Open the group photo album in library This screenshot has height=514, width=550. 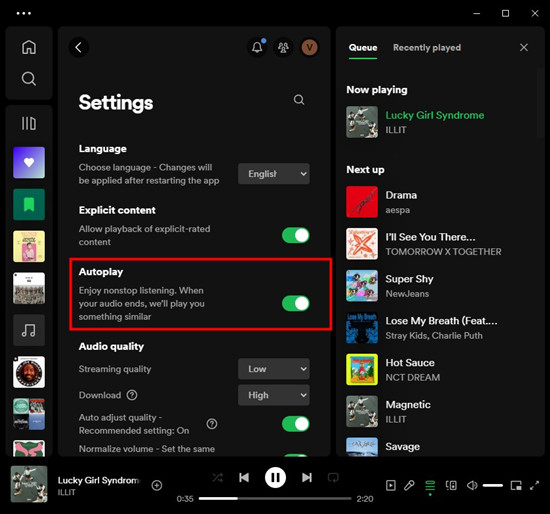coord(29,288)
